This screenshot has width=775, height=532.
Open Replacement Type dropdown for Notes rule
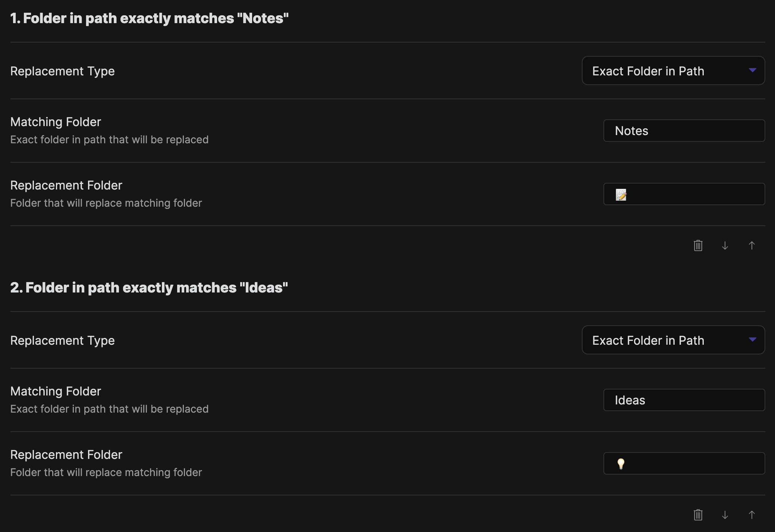(x=673, y=71)
